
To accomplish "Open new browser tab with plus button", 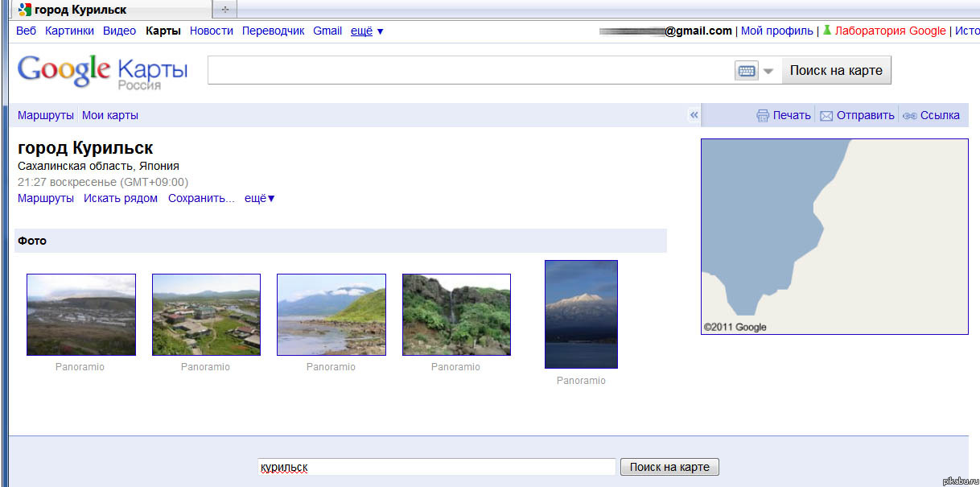I will [224, 10].
